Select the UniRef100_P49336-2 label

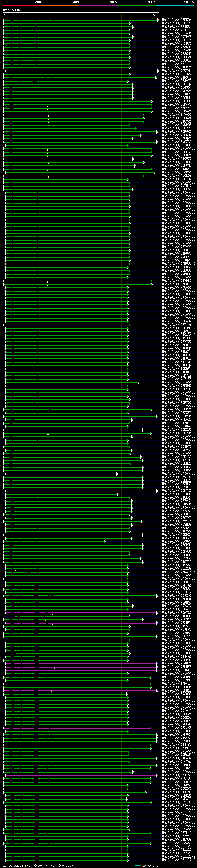pos(178,335)
